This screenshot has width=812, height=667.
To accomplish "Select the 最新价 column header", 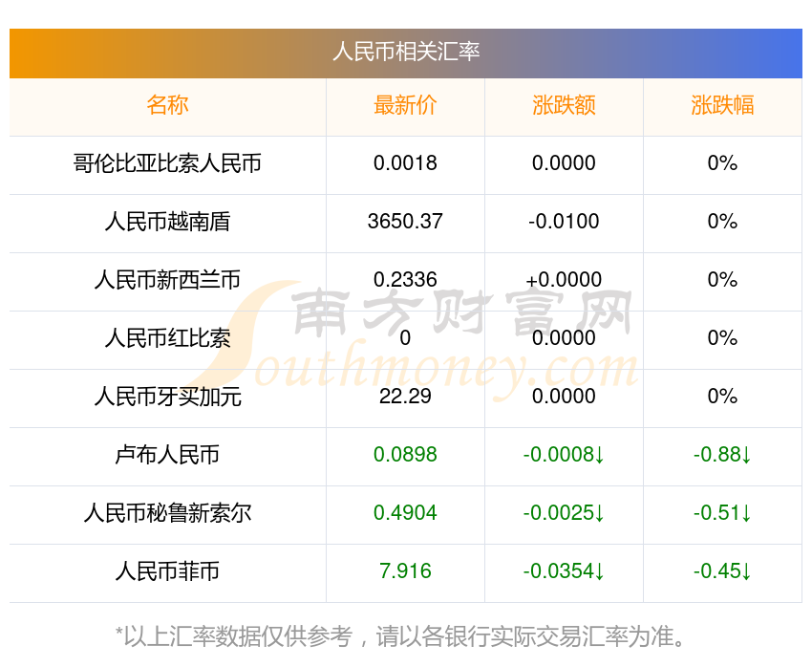I will click(x=405, y=105).
